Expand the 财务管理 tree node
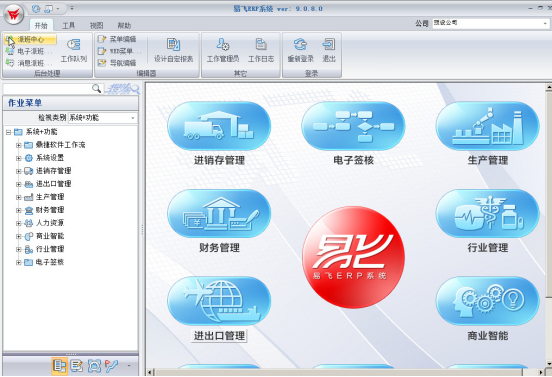This screenshot has width=552, height=377. click(19, 211)
